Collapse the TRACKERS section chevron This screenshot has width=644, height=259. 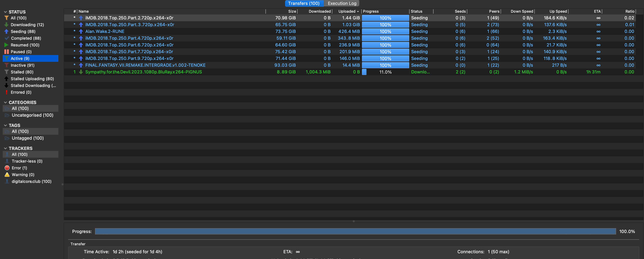(5, 148)
